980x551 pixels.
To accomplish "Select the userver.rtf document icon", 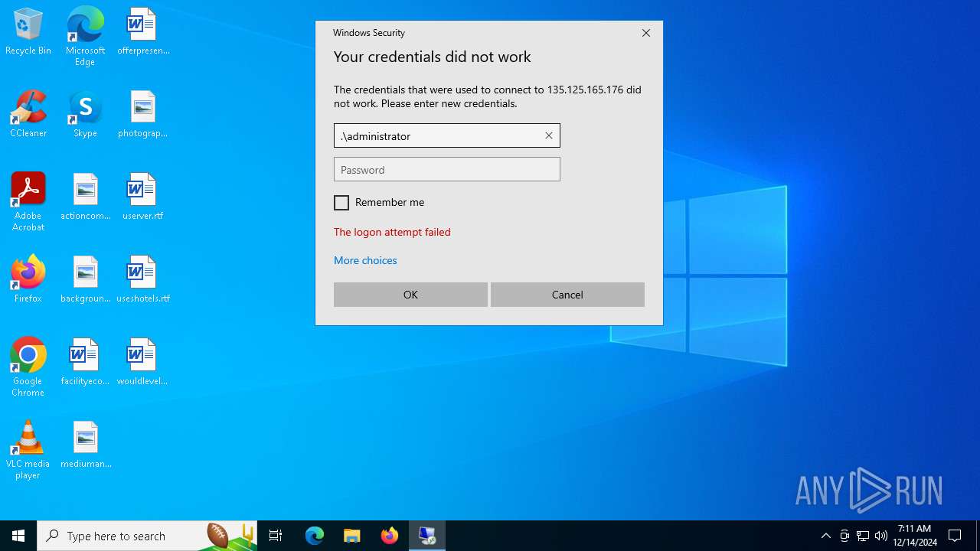I will [143, 197].
